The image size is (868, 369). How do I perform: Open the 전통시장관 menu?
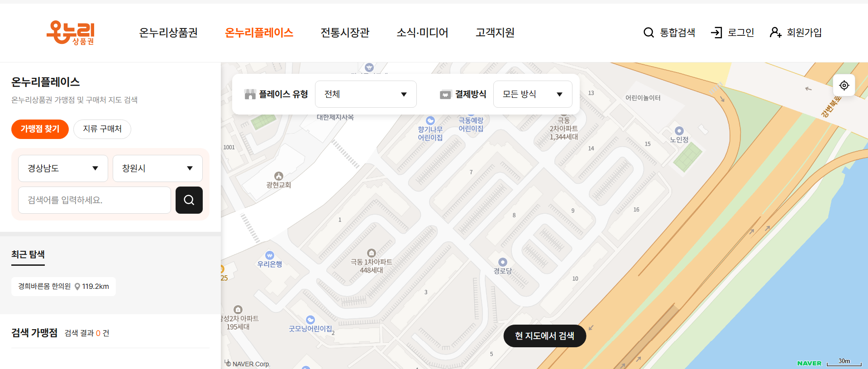pos(345,33)
